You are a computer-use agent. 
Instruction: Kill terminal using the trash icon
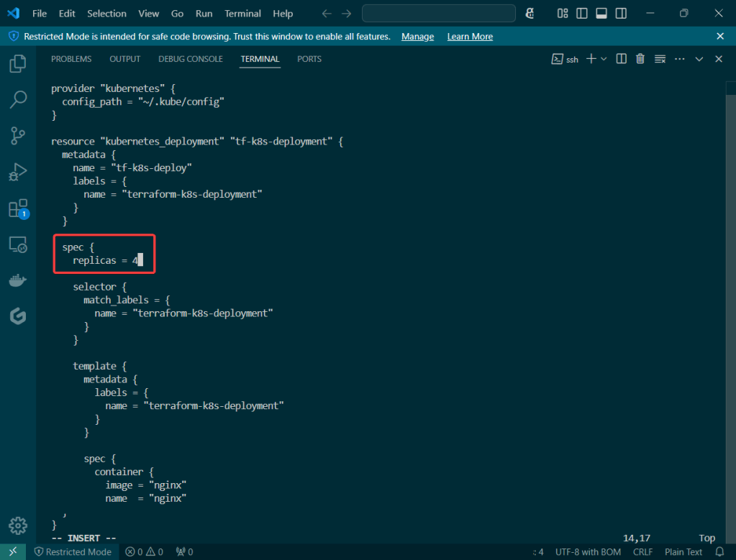640,59
